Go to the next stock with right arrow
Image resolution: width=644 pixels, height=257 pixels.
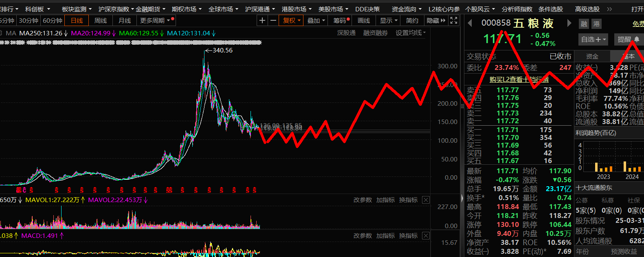pyautogui.click(x=569, y=23)
